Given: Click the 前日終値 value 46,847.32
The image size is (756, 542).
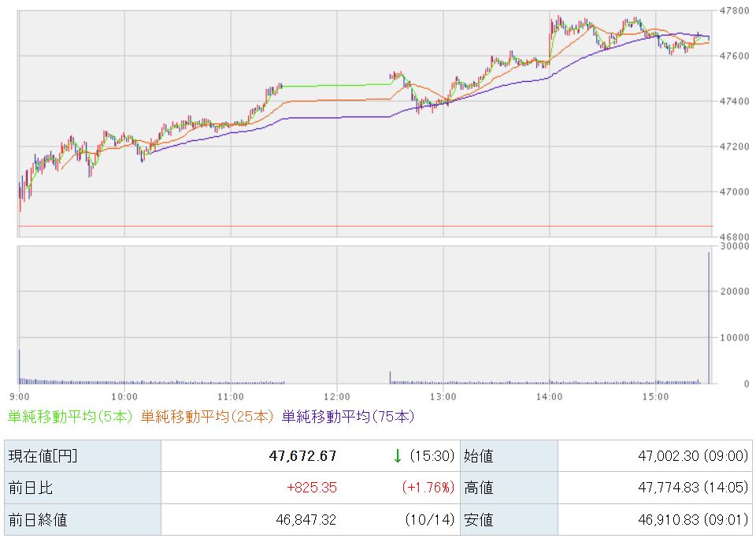Looking at the screenshot, I should [x=305, y=520].
